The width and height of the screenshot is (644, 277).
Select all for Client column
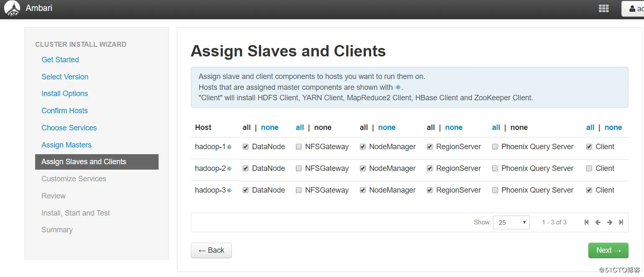pos(590,127)
